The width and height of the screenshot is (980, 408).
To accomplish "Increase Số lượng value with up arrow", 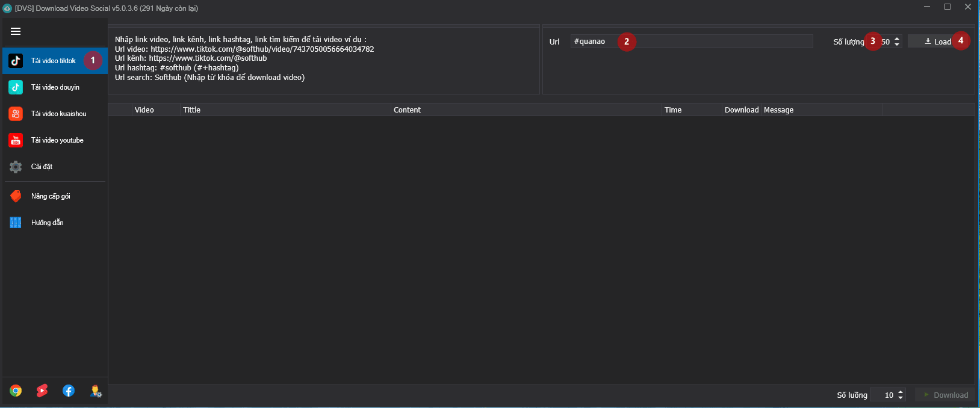I will tap(897, 39).
